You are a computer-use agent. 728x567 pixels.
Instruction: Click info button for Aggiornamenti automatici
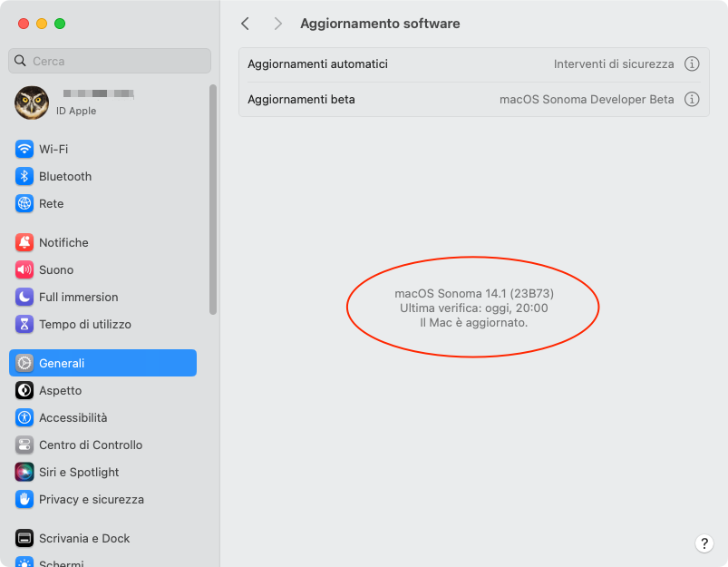click(692, 64)
